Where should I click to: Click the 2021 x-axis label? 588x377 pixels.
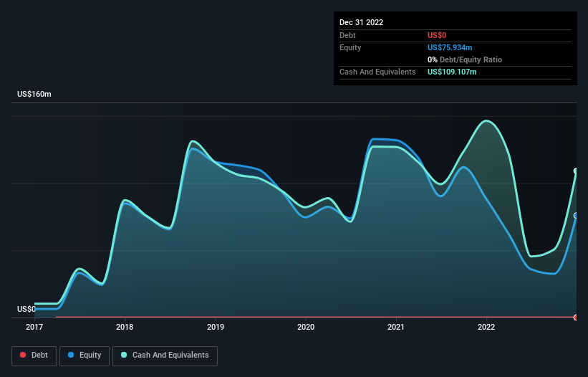click(396, 327)
